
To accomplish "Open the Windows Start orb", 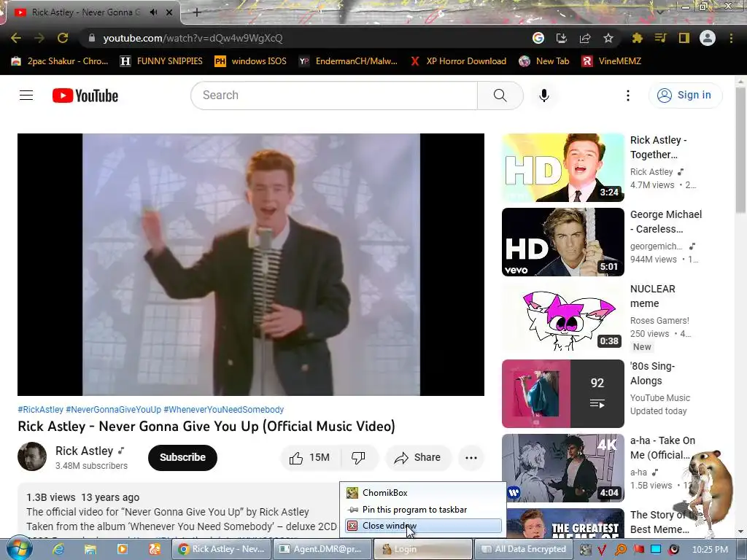I will tap(20, 549).
